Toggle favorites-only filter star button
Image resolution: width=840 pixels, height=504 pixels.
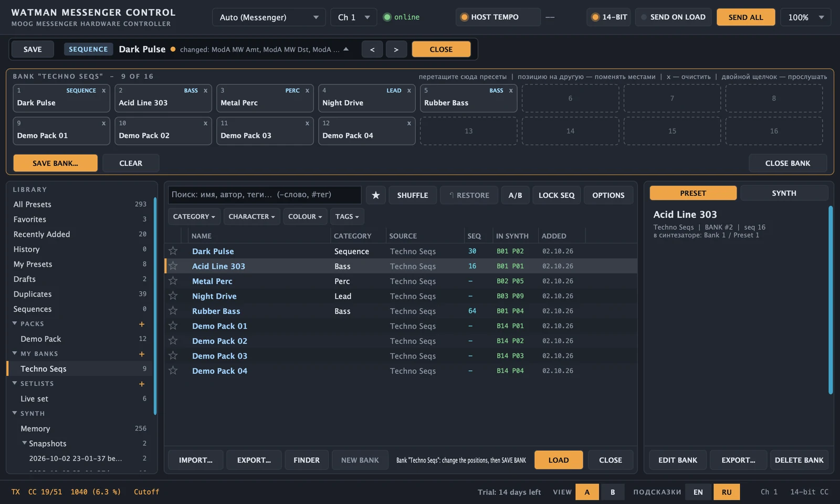coord(376,195)
